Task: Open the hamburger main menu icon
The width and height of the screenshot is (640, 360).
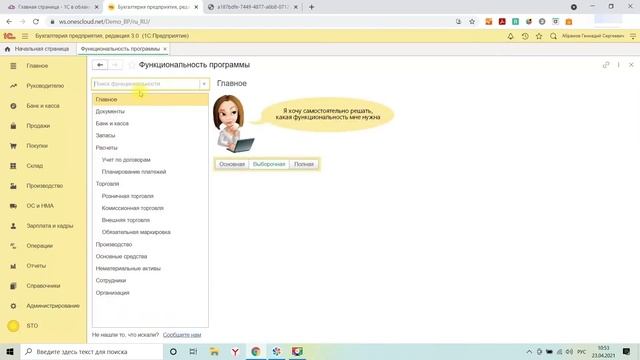Action: (25, 36)
